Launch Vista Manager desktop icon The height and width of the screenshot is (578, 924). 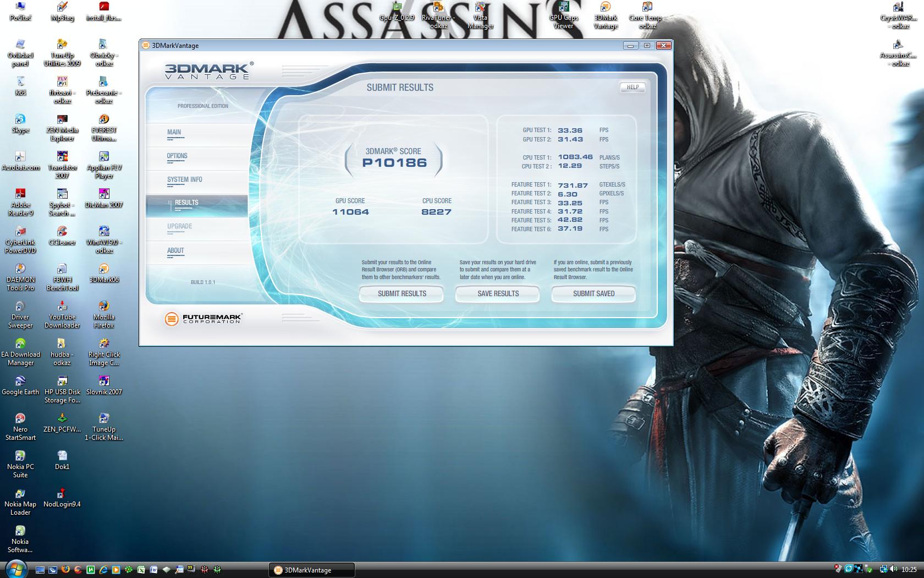(x=480, y=15)
